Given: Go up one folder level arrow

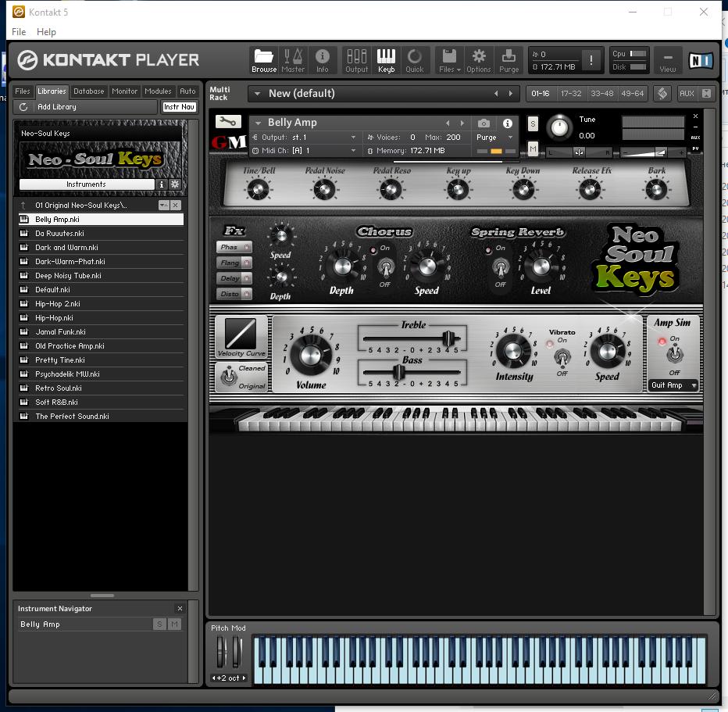Looking at the screenshot, I should click(x=23, y=206).
